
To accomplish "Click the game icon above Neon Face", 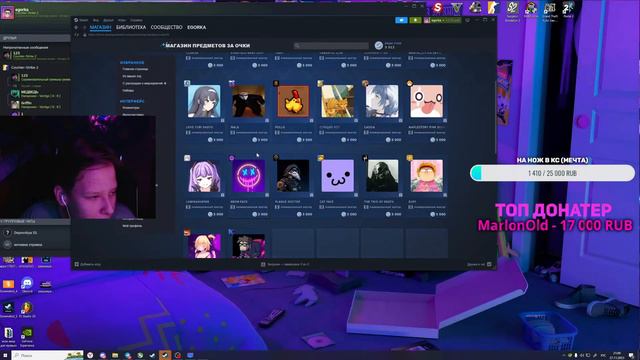I will pos(231,158).
